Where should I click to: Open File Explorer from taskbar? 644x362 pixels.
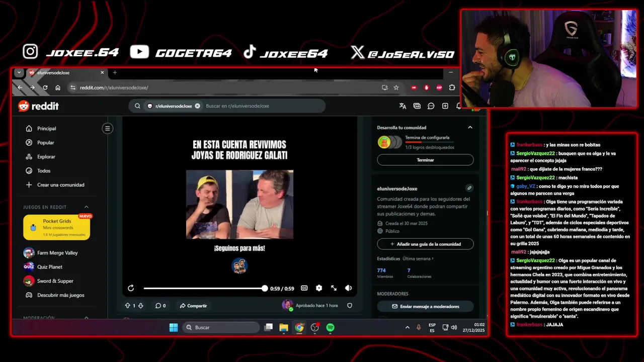tap(284, 327)
